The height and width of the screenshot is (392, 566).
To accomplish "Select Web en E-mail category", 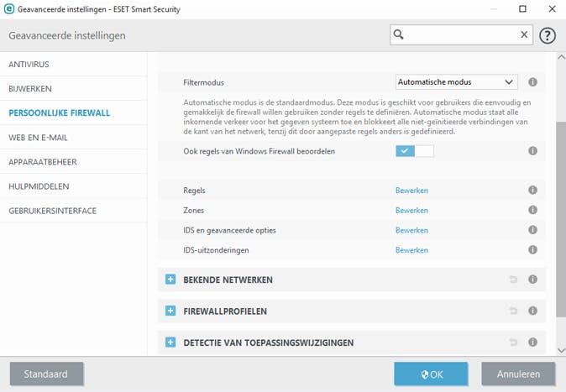I will (x=37, y=137).
